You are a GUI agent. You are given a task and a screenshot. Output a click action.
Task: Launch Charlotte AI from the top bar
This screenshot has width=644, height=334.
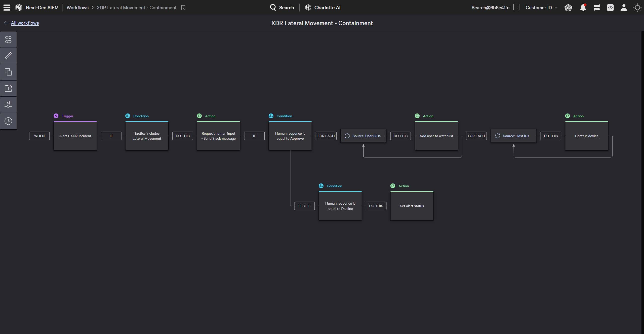(323, 8)
